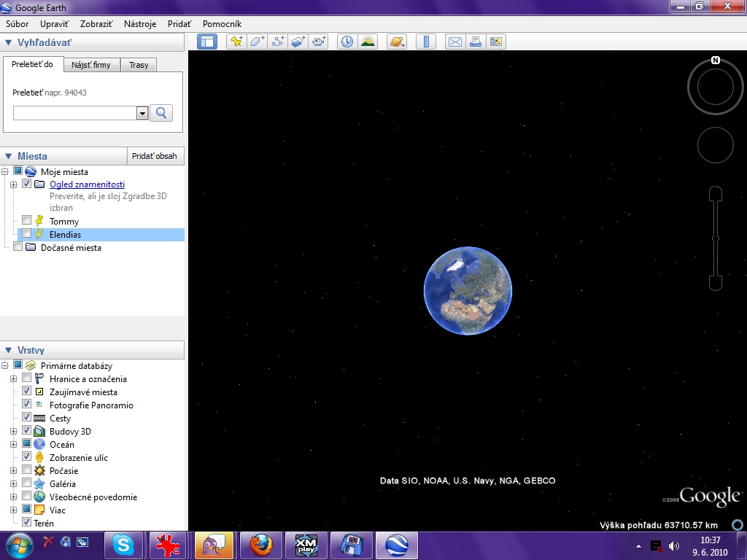This screenshot has height=560, width=747.
Task: Click the zoom slider track
Action: 715,238
